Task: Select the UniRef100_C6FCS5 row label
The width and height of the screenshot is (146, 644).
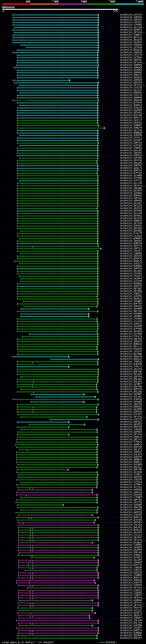Action: [131, 419]
